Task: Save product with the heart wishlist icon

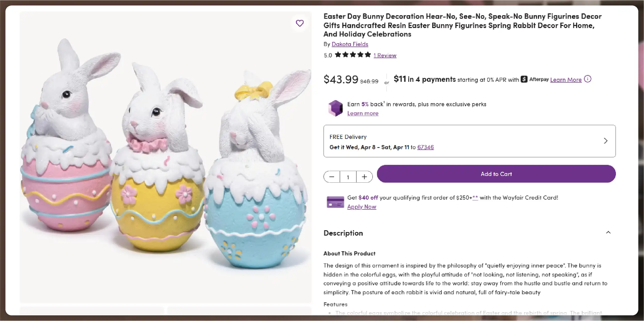Action: (x=299, y=23)
